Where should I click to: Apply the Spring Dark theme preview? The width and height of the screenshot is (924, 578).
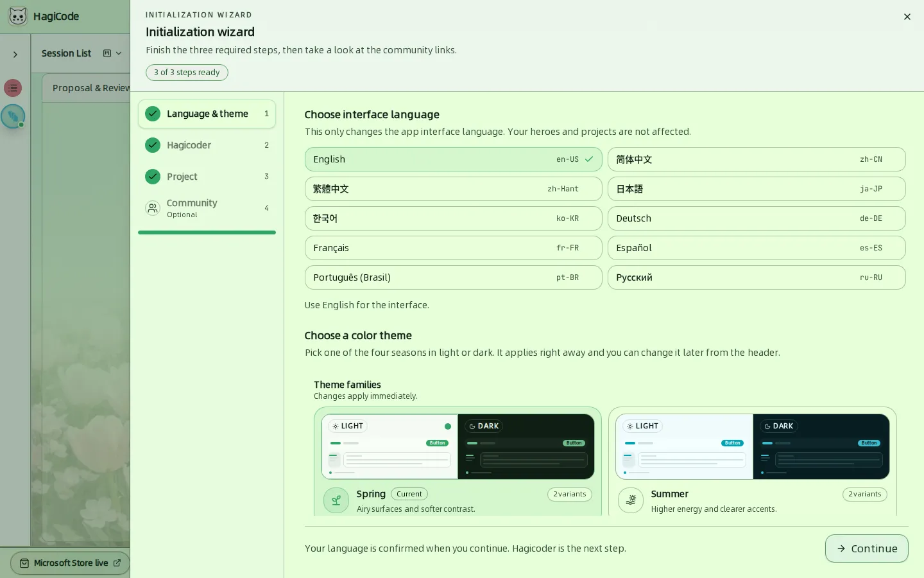coord(526,446)
